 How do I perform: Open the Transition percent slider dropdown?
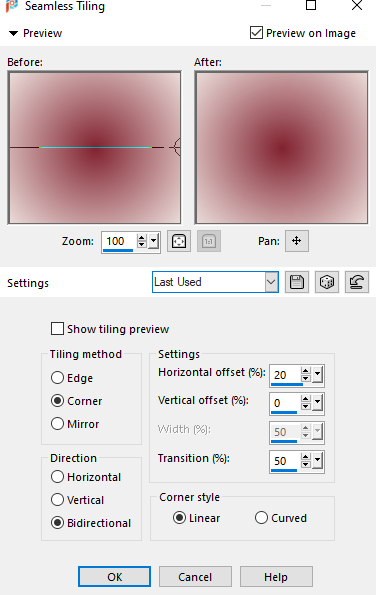click(x=317, y=461)
